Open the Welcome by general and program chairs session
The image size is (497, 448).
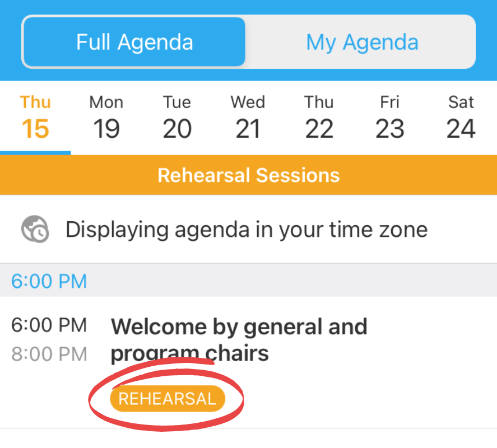coord(239,339)
